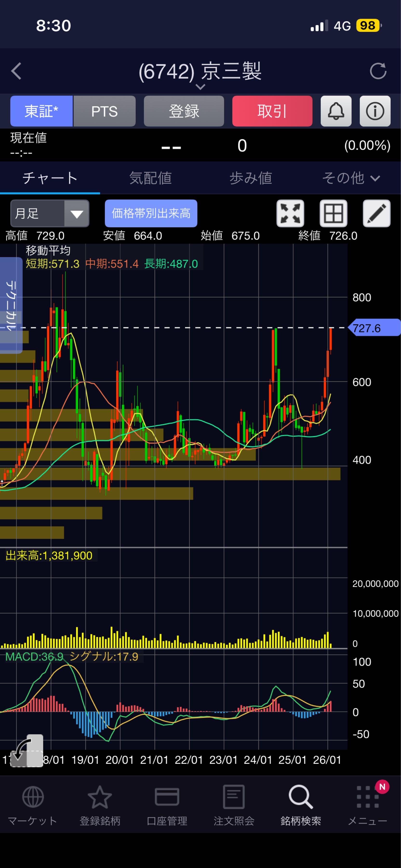Open the chart grid layout icon
The width and height of the screenshot is (401, 868).
[x=333, y=213]
